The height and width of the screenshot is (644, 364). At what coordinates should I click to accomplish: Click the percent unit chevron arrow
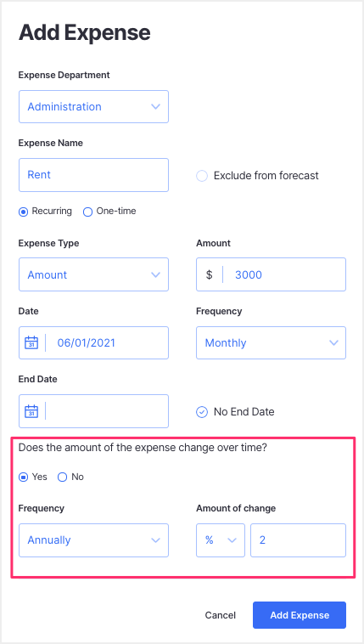(232, 540)
